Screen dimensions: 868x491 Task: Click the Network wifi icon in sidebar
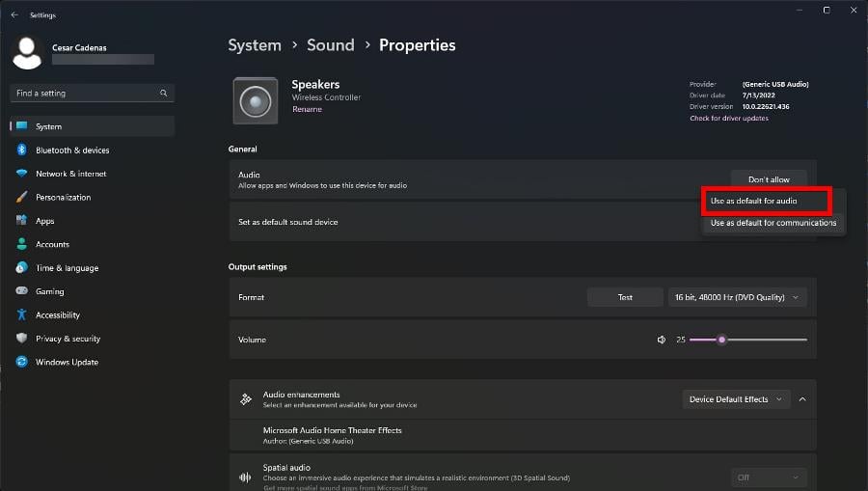coord(21,174)
